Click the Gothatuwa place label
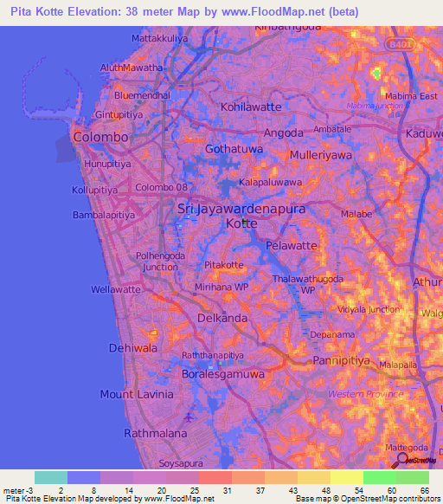443x504 pixels. pos(234,149)
